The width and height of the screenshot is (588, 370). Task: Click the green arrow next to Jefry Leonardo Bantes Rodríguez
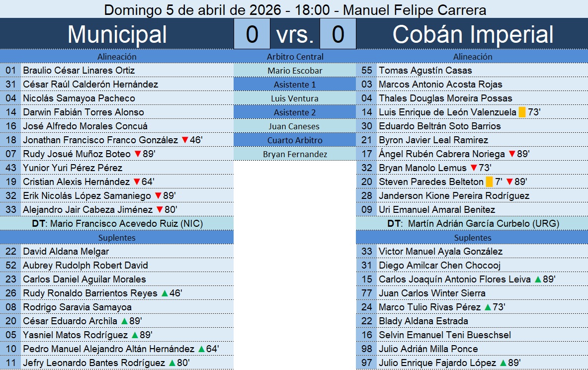pyautogui.click(x=172, y=363)
